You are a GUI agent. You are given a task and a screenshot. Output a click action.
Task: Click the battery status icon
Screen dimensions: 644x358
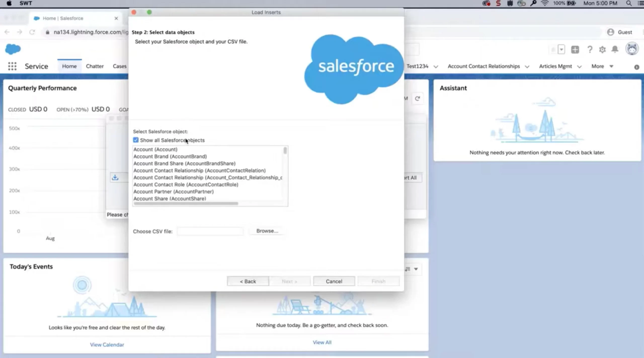click(x=572, y=3)
